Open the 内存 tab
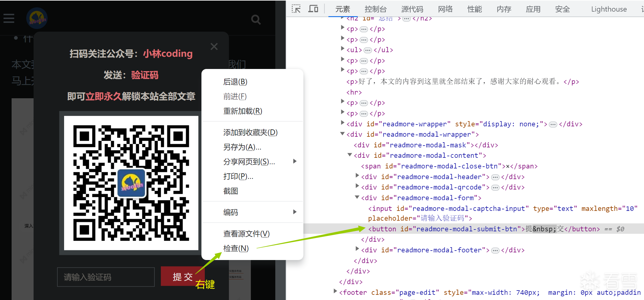This screenshot has height=300, width=644. (x=504, y=9)
